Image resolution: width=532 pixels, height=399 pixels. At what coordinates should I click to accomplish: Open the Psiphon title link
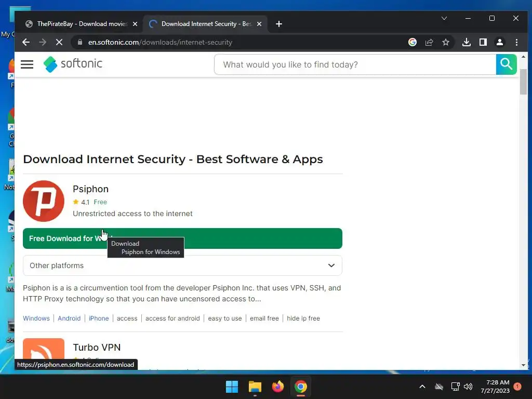pos(90,189)
